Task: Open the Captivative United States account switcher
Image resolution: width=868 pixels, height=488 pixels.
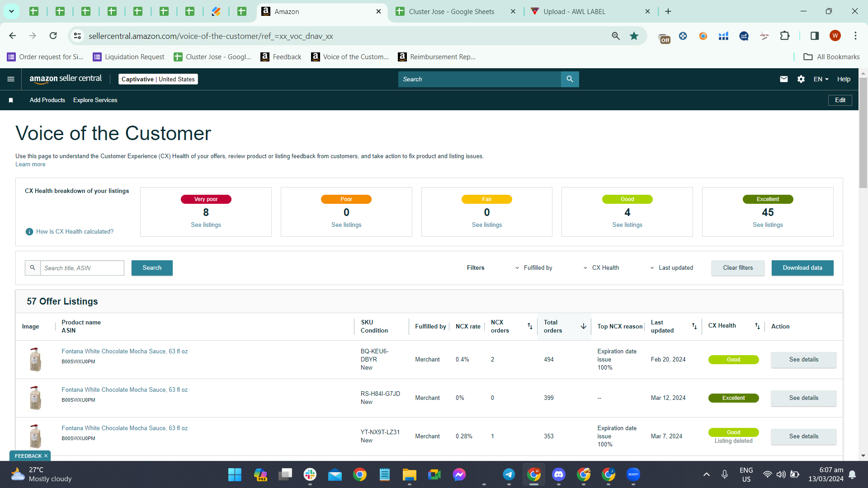Action: 158,79
